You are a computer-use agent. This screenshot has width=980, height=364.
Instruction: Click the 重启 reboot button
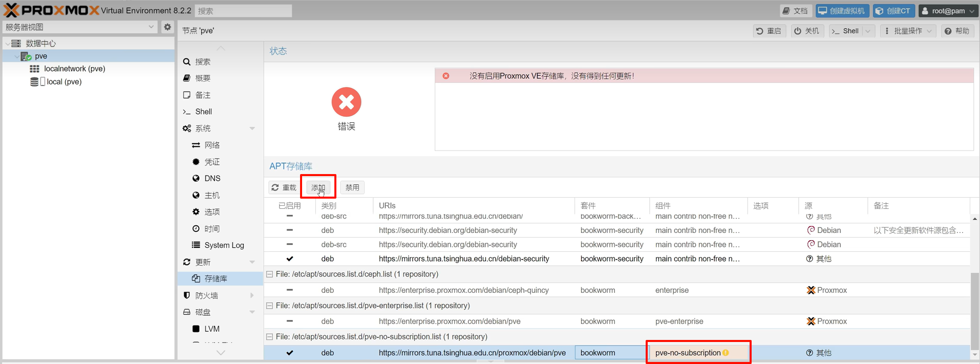[769, 31]
